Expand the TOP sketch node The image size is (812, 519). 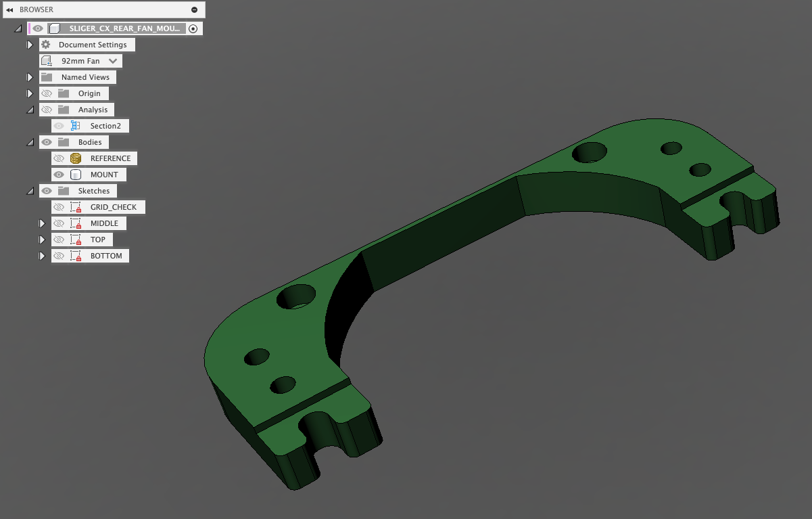42,240
